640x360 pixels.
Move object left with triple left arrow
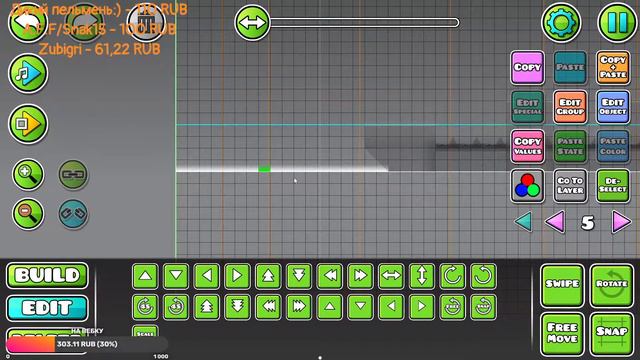point(268,307)
